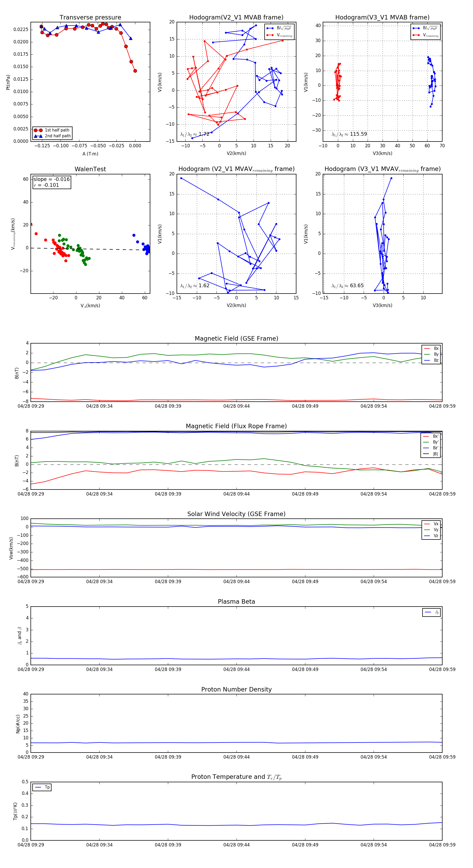Select the 'Hodogram(V2_V1 MVAB frame)' title

coord(236,17)
